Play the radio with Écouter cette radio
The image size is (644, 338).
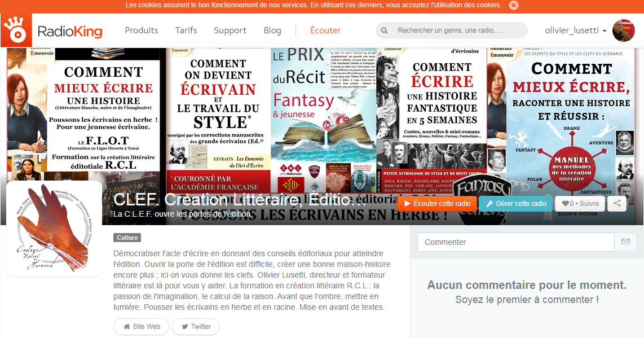pyautogui.click(x=437, y=204)
